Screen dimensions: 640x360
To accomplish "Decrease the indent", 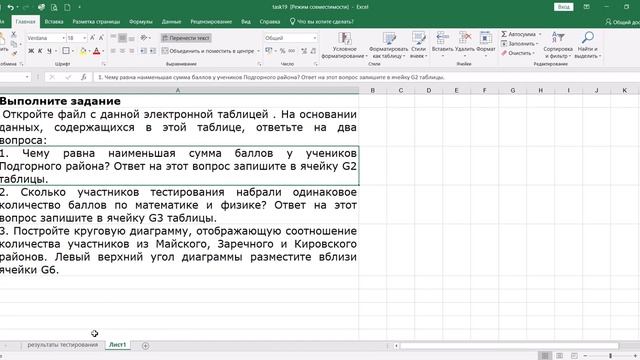I will coord(144,51).
